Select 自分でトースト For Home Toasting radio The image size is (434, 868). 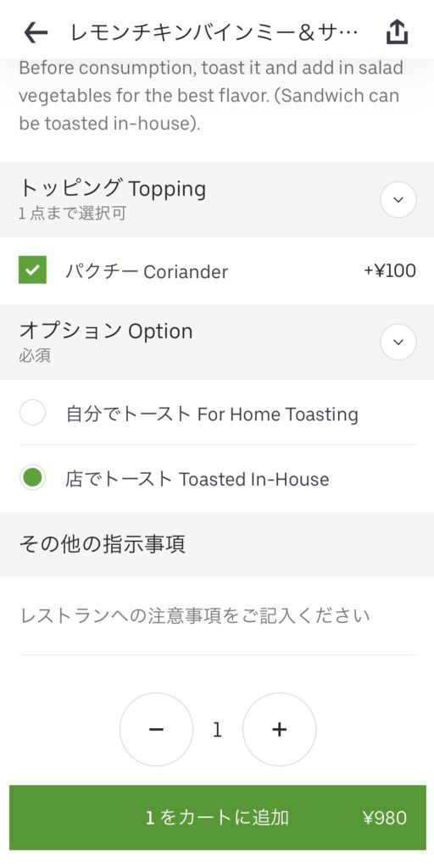pos(33,414)
